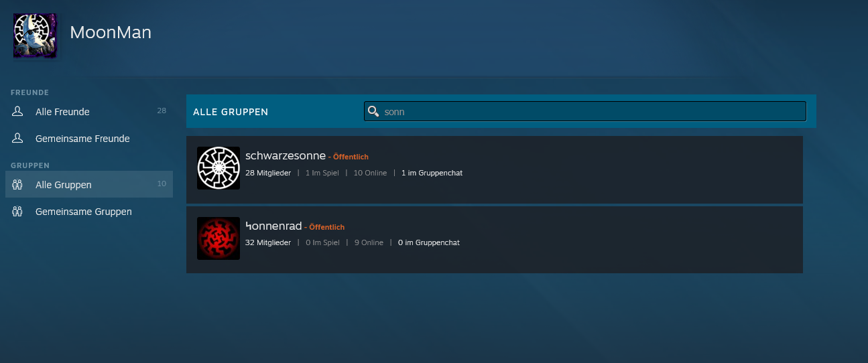This screenshot has width=868, height=363.
Task: Open "1 im Gruppenchat" for the first group
Action: pyautogui.click(x=432, y=173)
